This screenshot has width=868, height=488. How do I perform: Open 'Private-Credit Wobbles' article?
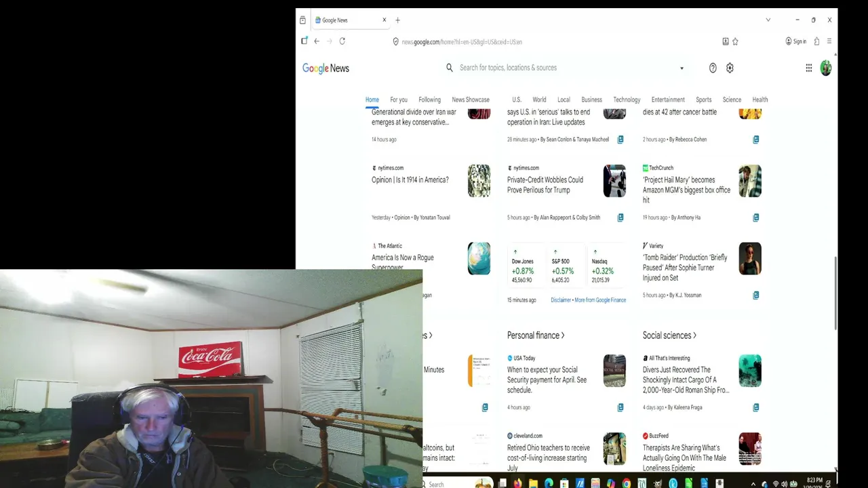click(545, 185)
